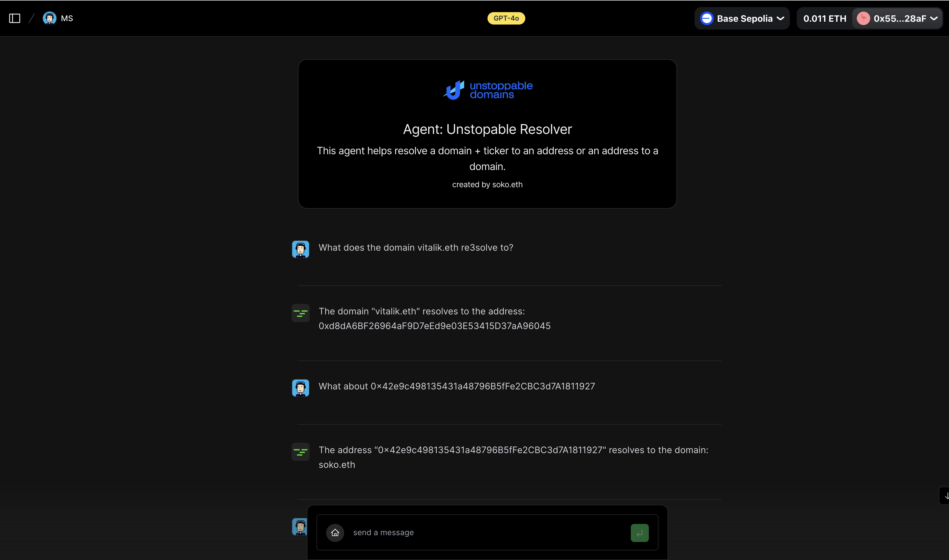Click the Base network logo icon

coord(707,19)
